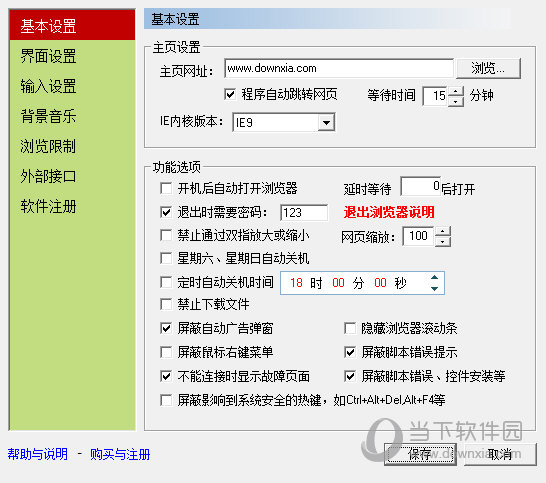This screenshot has width=546, height=483.
Task: Click the 保存 button
Action: [x=421, y=454]
